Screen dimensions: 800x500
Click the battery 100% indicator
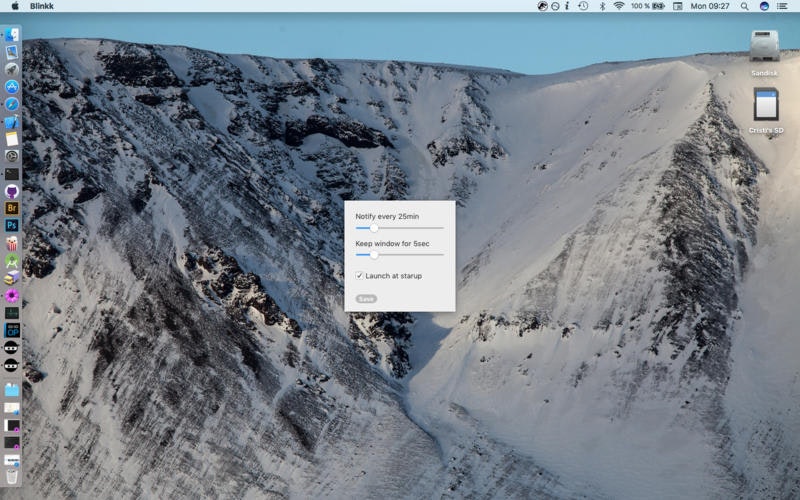click(647, 6)
